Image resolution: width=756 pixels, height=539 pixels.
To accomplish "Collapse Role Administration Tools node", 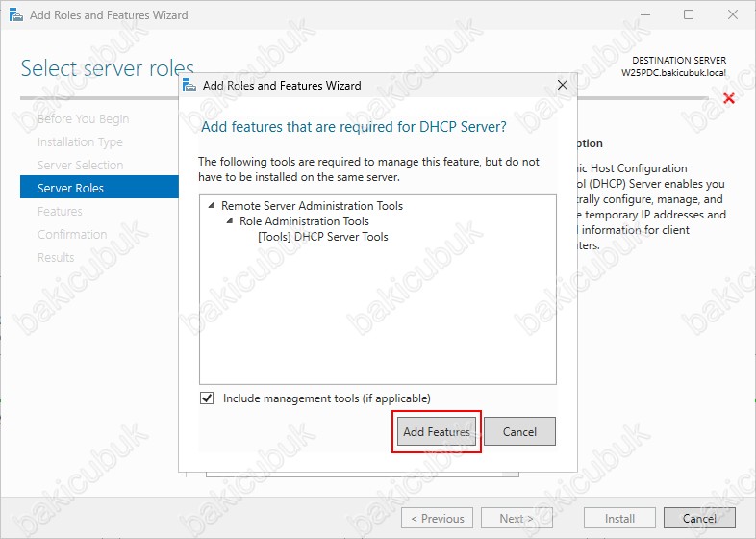I will click(x=230, y=221).
